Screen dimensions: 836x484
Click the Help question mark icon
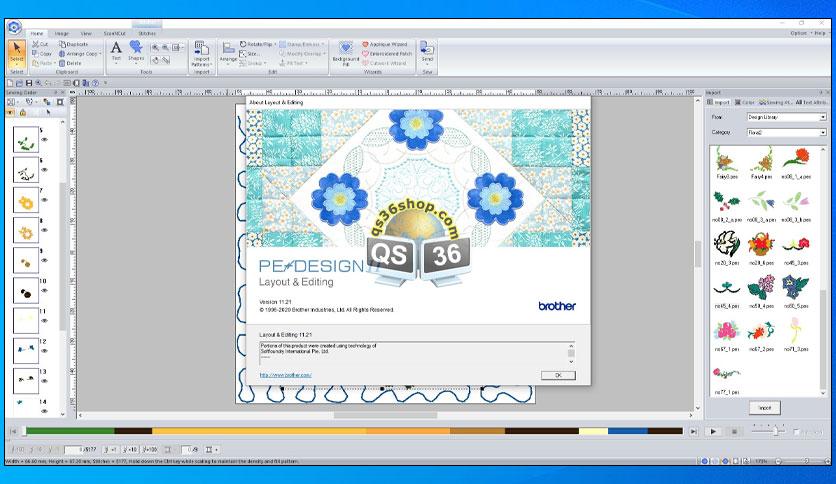coord(95,83)
